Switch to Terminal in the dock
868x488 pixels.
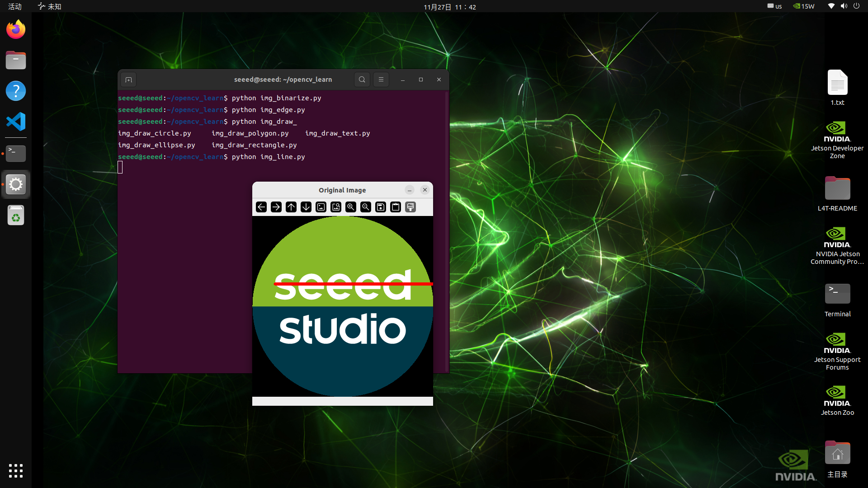pyautogui.click(x=16, y=154)
